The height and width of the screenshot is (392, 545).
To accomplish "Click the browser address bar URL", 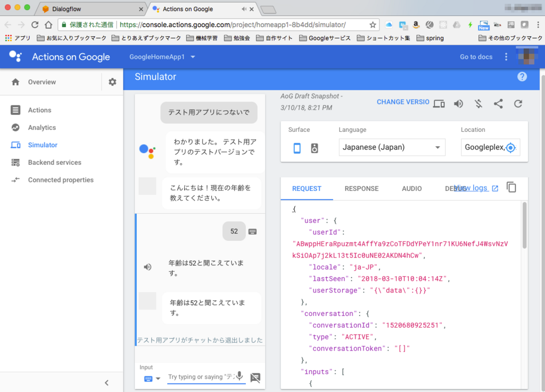I will (233, 24).
